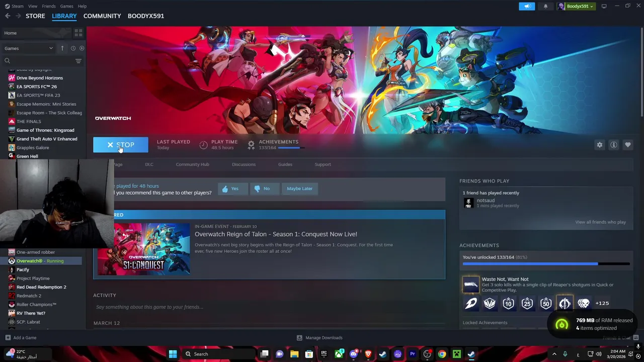Open the level 25 achievement badge
644x362 pixels.
[527, 303]
